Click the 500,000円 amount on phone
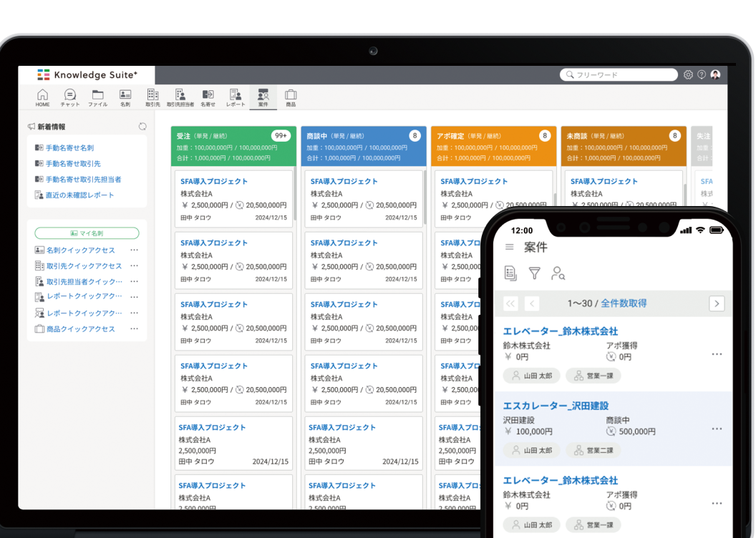The height and width of the screenshot is (538, 756). 637,431
